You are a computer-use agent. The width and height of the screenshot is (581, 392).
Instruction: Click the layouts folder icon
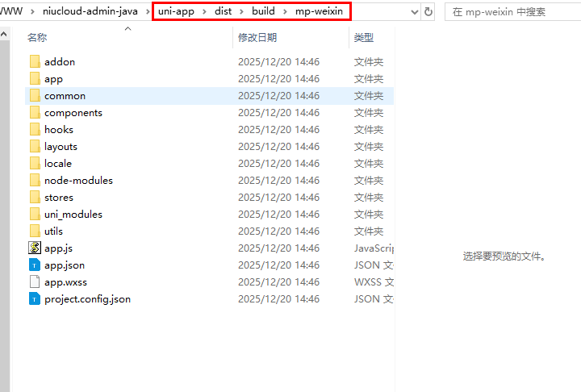pos(35,146)
